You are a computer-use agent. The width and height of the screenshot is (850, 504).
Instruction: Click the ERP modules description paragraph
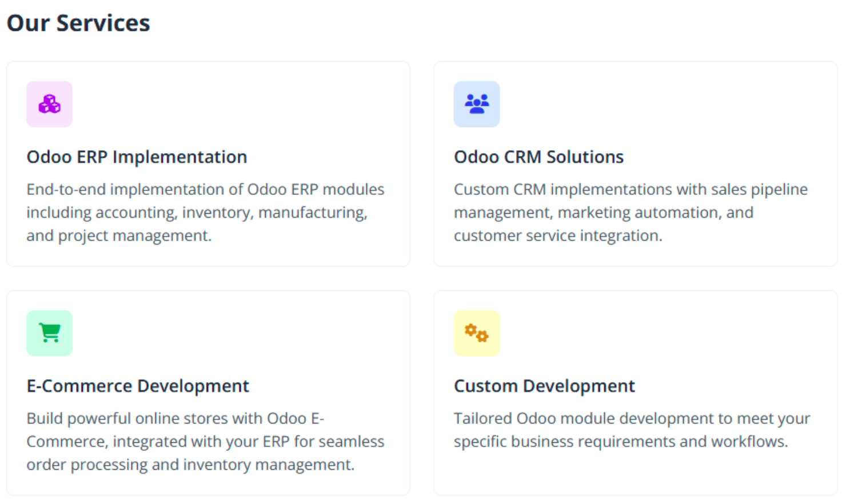coord(205,213)
